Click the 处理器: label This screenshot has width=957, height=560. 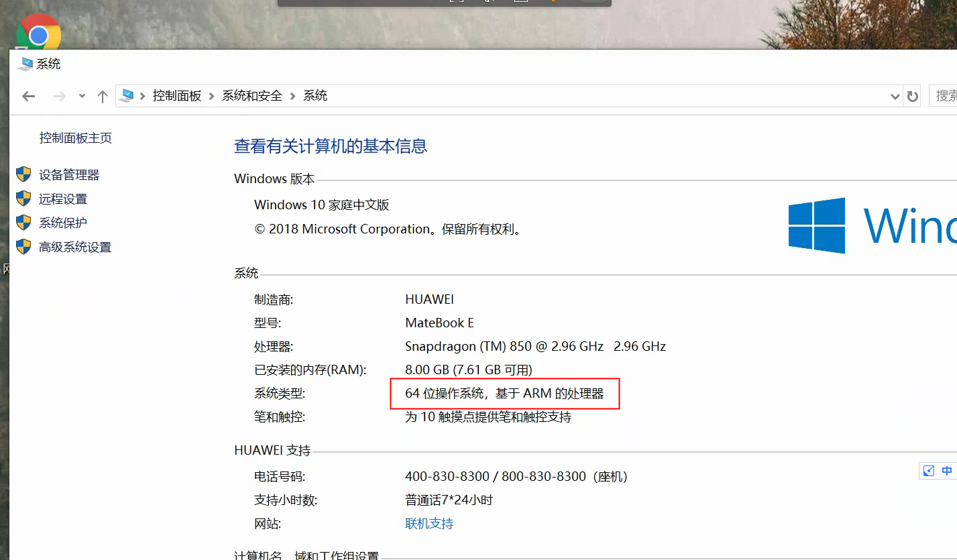pos(274,347)
